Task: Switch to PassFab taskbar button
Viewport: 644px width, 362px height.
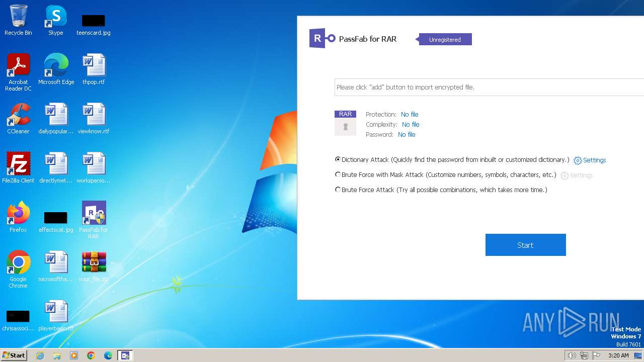Action: tap(125, 355)
